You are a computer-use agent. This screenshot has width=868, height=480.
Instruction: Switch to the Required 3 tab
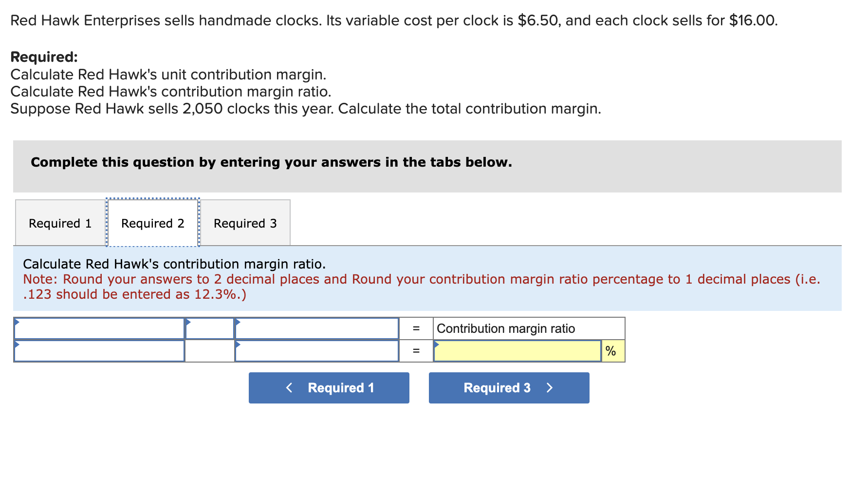(245, 223)
